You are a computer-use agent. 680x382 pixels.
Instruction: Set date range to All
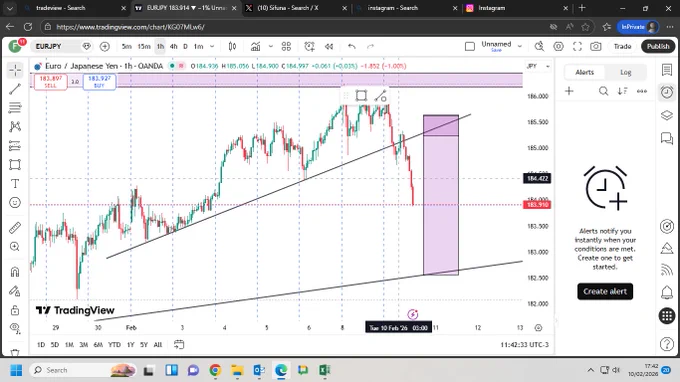coord(157,345)
